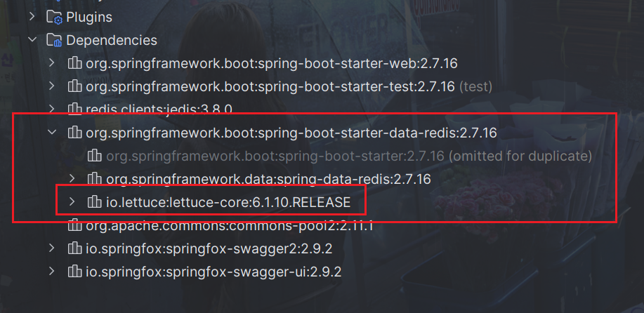Click library icon beside spring-boot-starter-data-redis
The width and height of the screenshot is (644, 313).
click(74, 132)
